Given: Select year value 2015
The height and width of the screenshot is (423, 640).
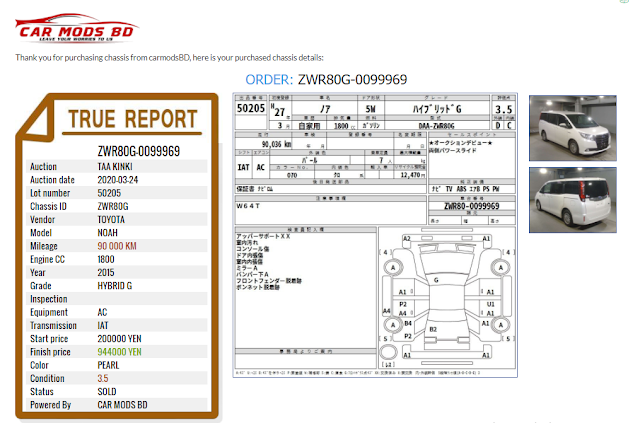Looking at the screenshot, I should pyautogui.click(x=106, y=272).
